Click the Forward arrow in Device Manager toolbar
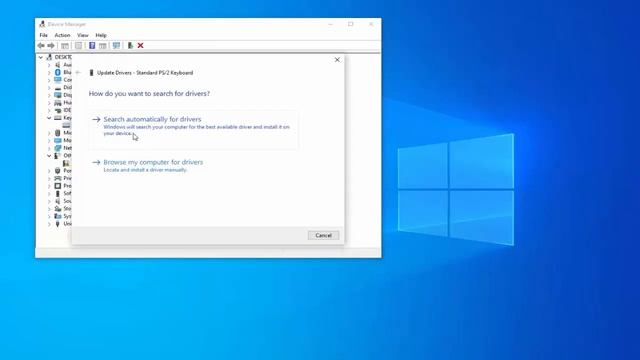The width and height of the screenshot is (640, 360). (51, 46)
